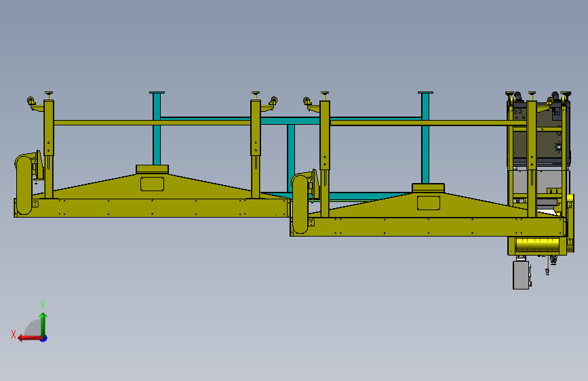Select the rectangular plate on left cart gusset
The image size is (588, 381).
(152, 184)
